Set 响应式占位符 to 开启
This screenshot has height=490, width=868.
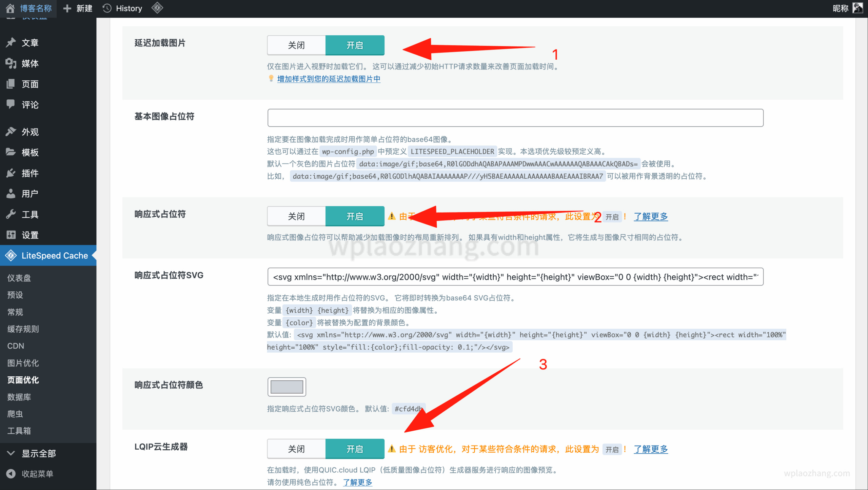(355, 216)
